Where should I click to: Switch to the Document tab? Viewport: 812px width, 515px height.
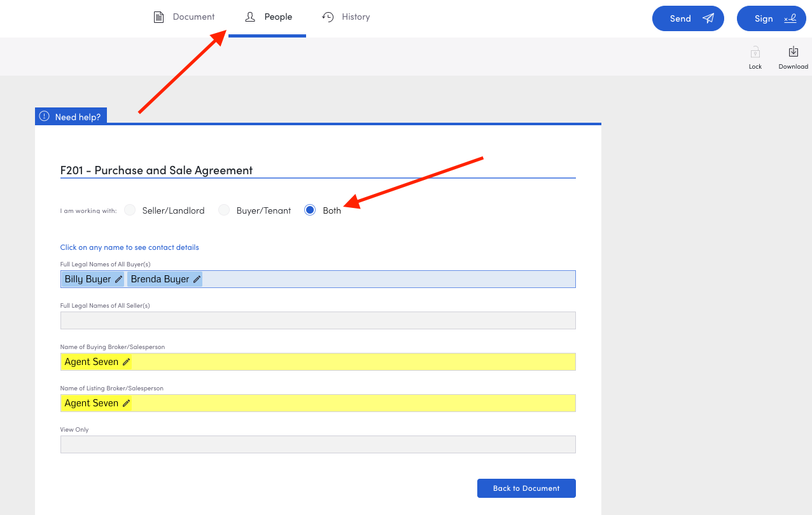pyautogui.click(x=193, y=17)
